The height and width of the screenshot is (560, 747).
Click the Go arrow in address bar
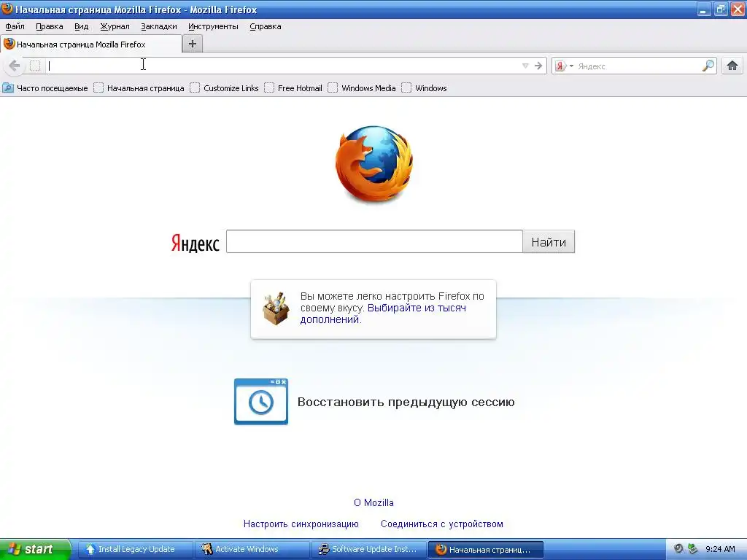click(538, 66)
